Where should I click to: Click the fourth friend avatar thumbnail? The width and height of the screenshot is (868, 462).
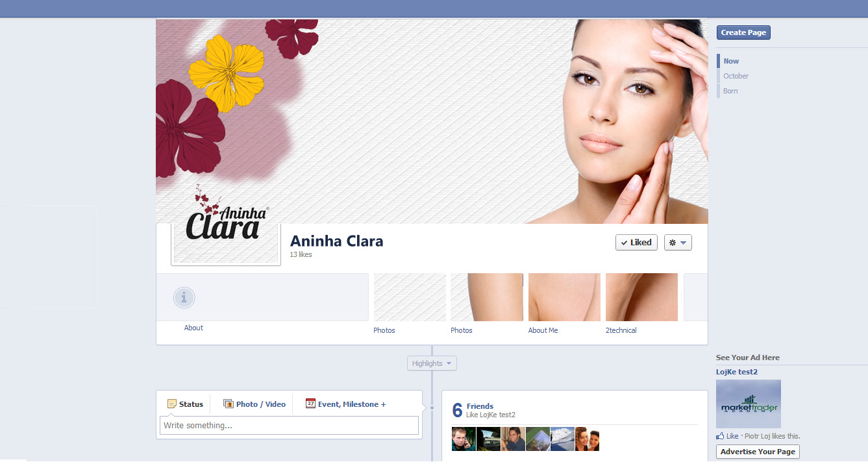pyautogui.click(x=538, y=439)
